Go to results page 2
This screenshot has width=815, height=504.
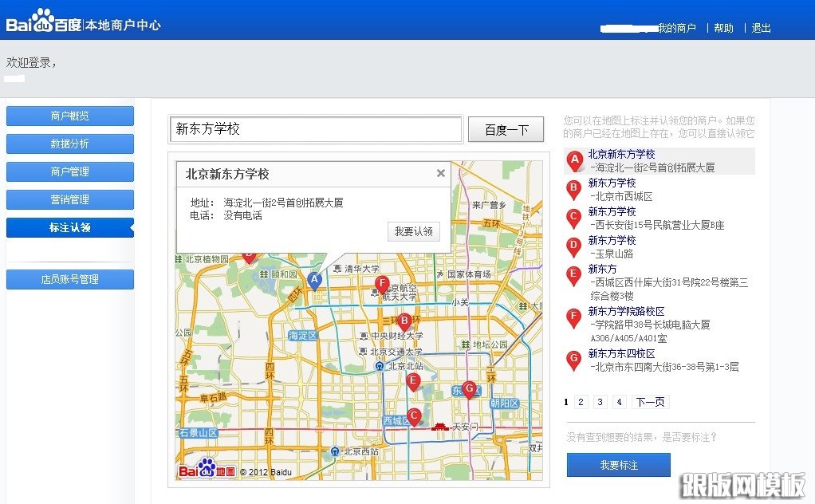pos(581,402)
